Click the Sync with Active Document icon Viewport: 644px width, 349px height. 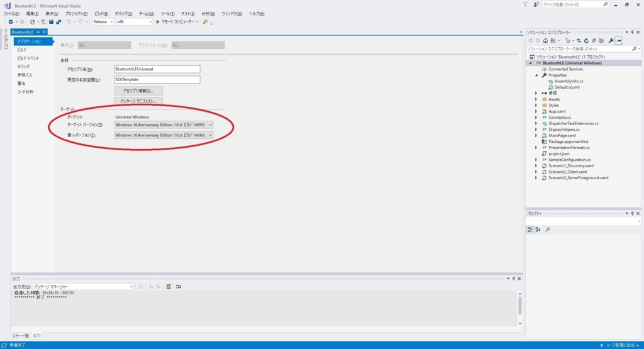point(579,41)
